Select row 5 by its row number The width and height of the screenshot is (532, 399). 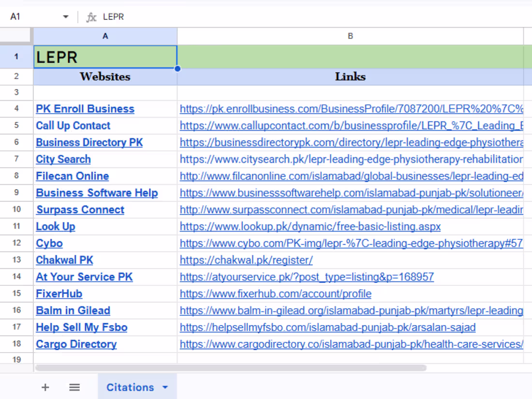tap(16, 126)
